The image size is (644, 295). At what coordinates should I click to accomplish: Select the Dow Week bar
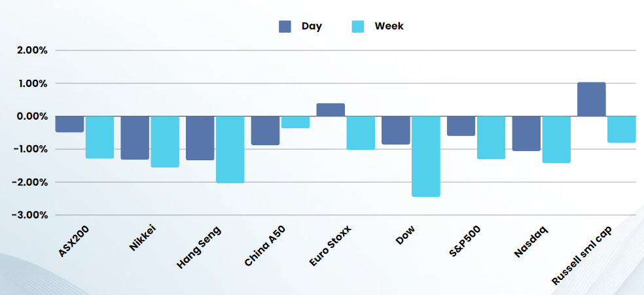(426, 156)
